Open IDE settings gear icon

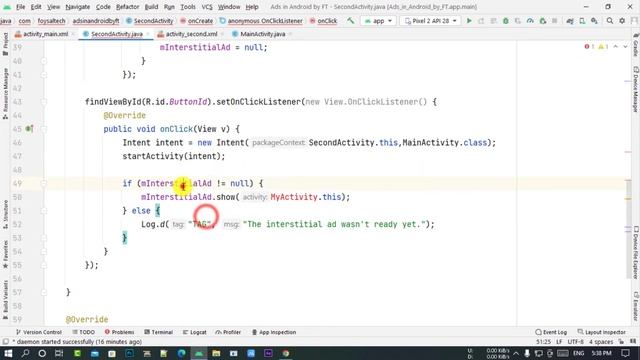[622, 20]
